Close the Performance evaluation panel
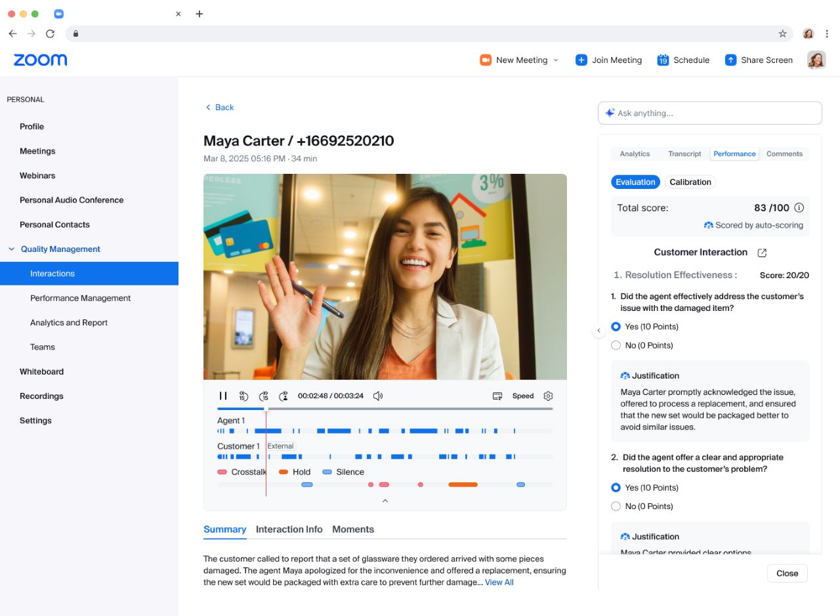 [x=787, y=573]
